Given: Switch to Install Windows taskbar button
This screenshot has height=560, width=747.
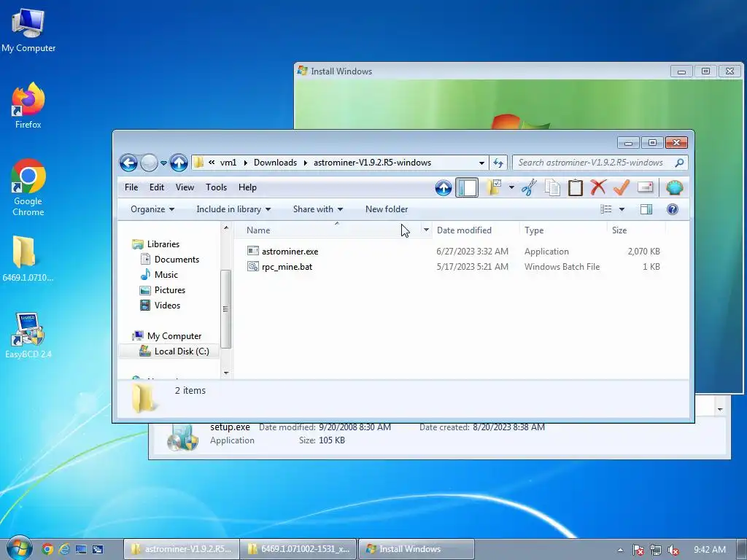Looking at the screenshot, I should pyautogui.click(x=416, y=549).
